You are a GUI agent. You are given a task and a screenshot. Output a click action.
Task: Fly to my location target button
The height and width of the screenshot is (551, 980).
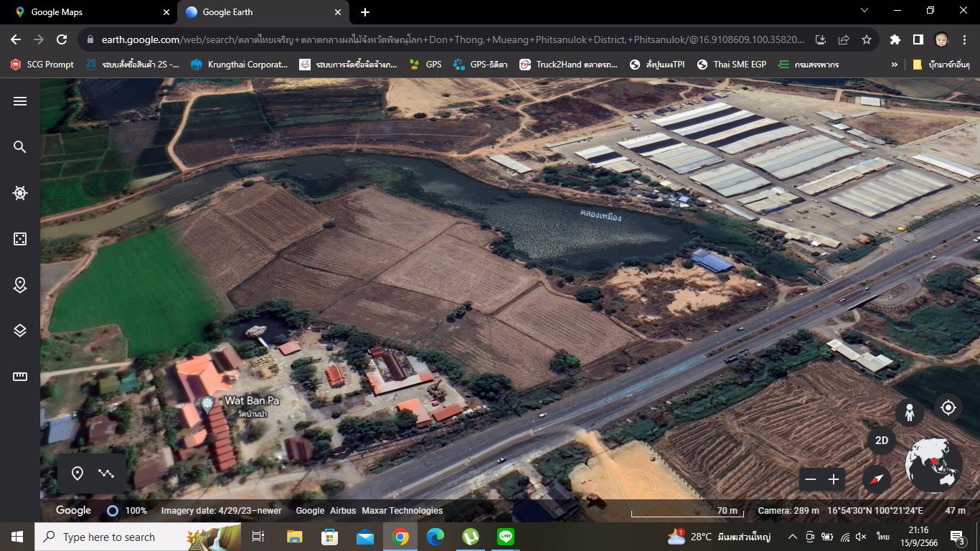pyautogui.click(x=948, y=408)
